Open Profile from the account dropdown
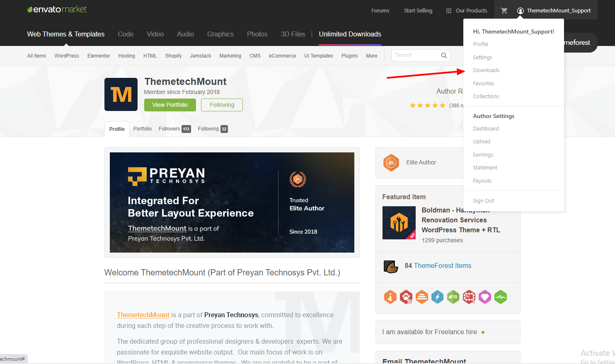 tap(481, 44)
